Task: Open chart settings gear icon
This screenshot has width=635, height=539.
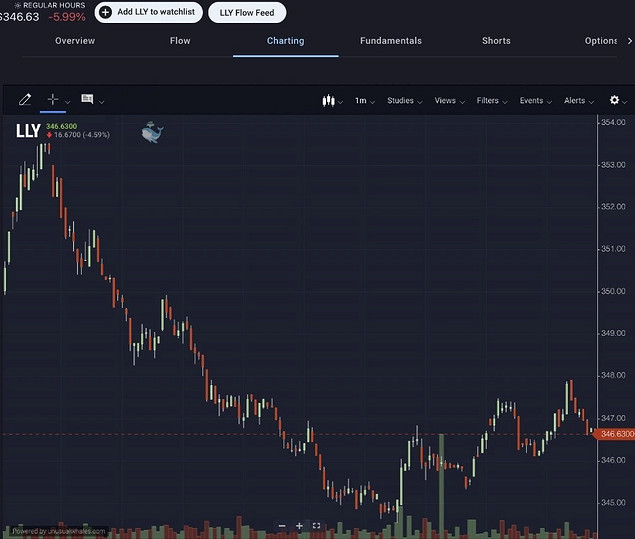Action: point(614,100)
